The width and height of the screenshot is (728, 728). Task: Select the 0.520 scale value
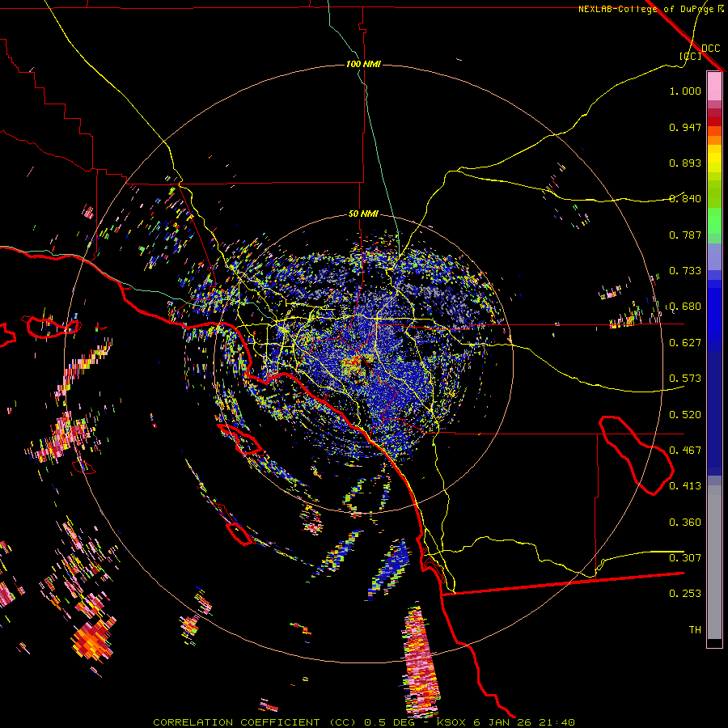pyautogui.click(x=685, y=415)
